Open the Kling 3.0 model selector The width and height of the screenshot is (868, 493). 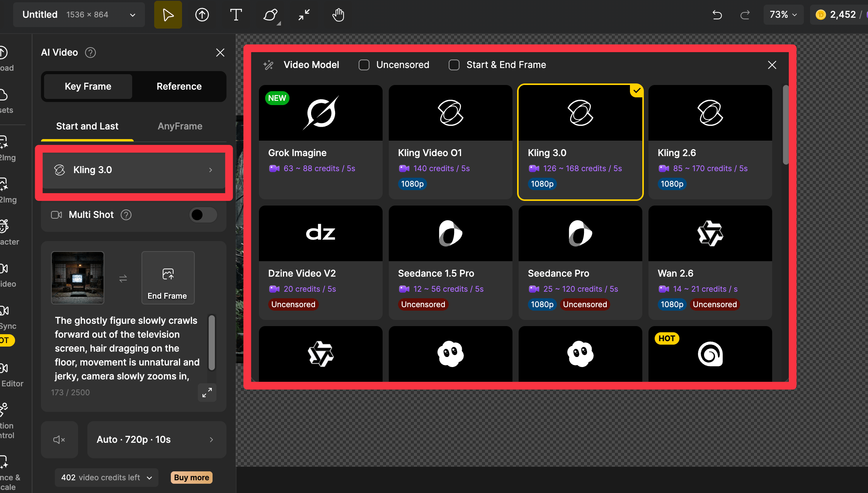[134, 170]
